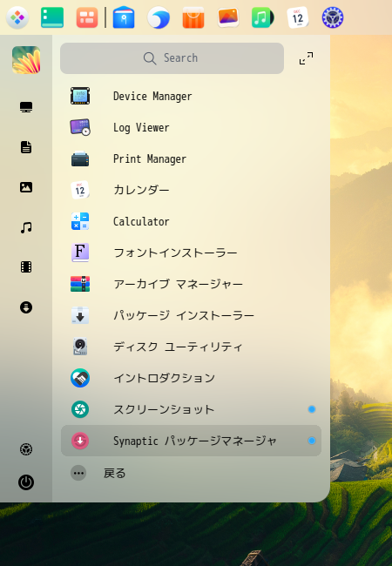Click the launcher Search field
This screenshot has height=566, width=392.
pyautogui.click(x=172, y=58)
